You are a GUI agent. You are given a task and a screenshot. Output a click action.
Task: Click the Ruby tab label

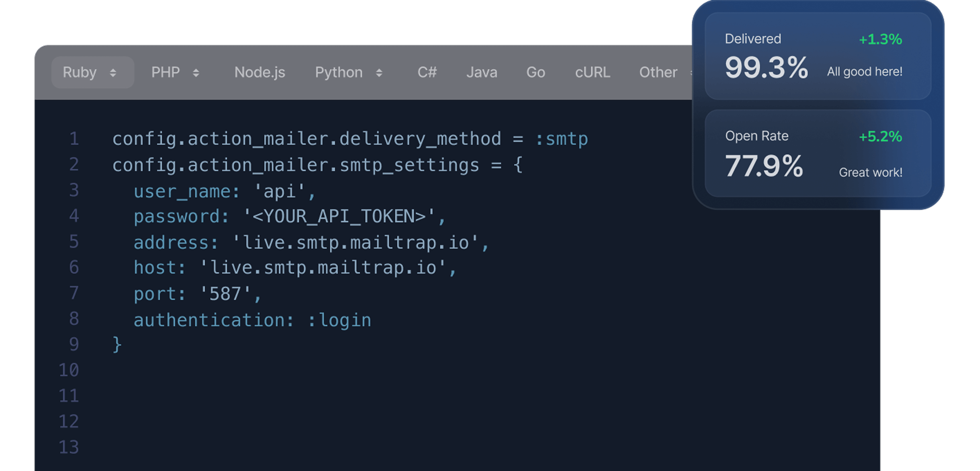pyautogui.click(x=80, y=72)
